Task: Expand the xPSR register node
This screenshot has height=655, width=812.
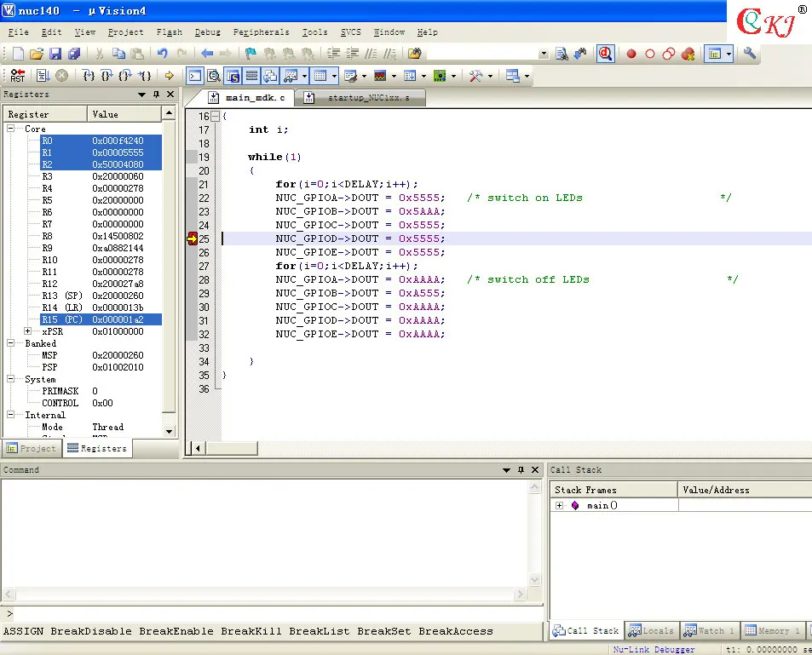Action: coord(27,330)
